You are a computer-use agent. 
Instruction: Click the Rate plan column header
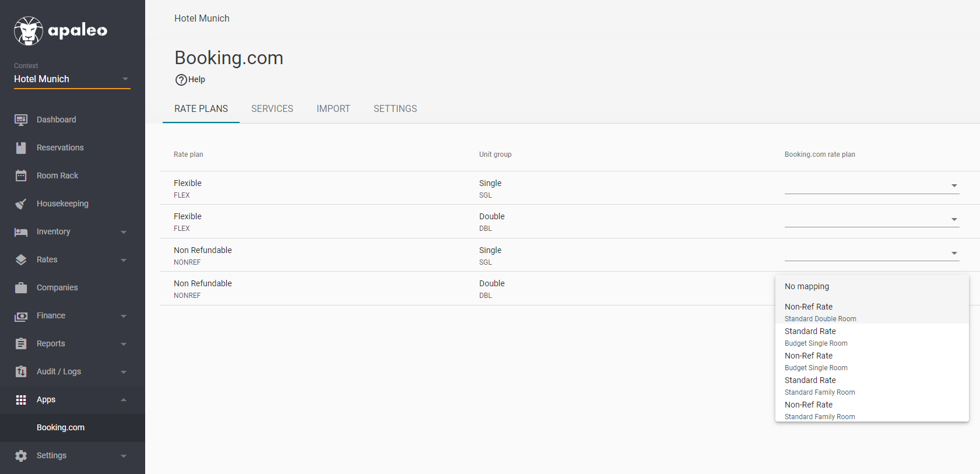tap(188, 155)
